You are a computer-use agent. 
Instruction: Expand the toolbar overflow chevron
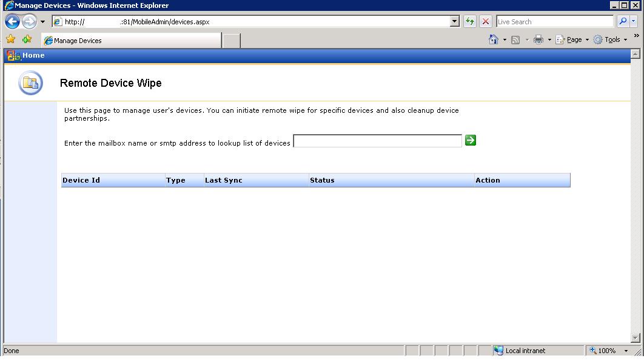(637, 36)
